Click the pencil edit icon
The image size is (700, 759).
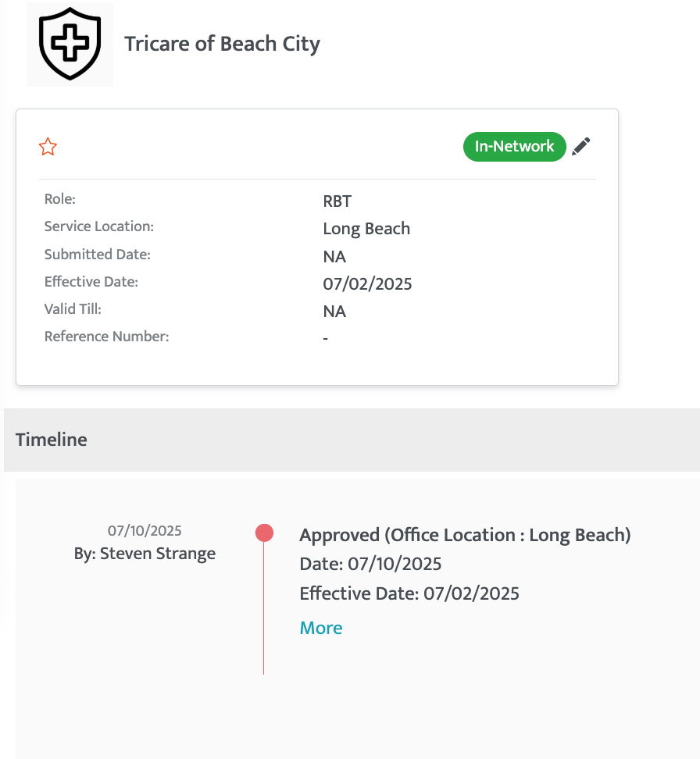580,146
